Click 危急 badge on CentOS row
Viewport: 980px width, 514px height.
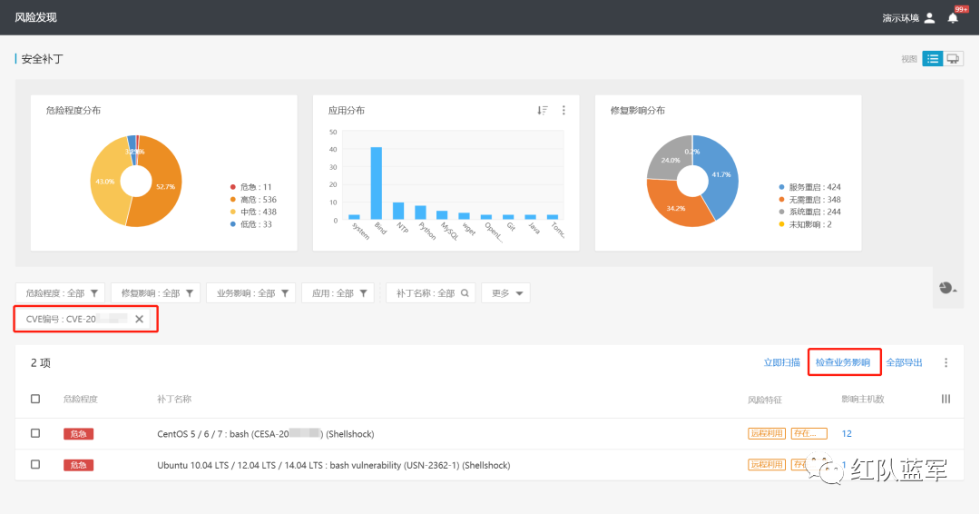[x=78, y=434]
